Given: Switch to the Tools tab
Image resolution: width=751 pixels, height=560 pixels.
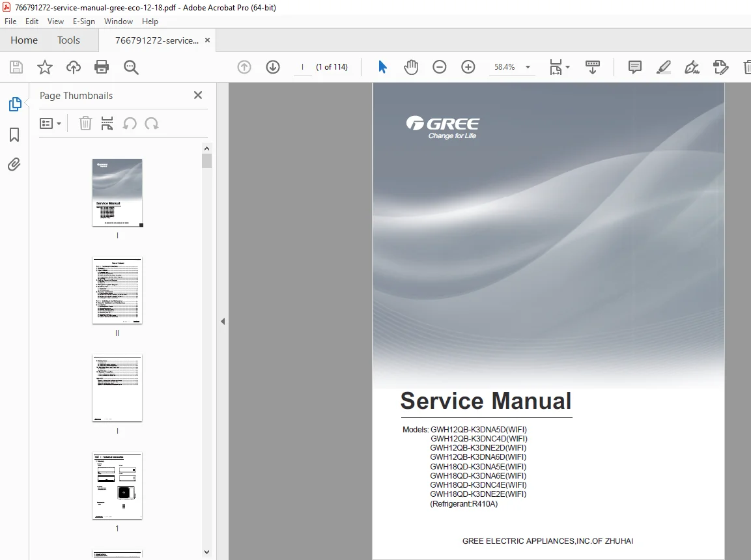Looking at the screenshot, I should 68,40.
